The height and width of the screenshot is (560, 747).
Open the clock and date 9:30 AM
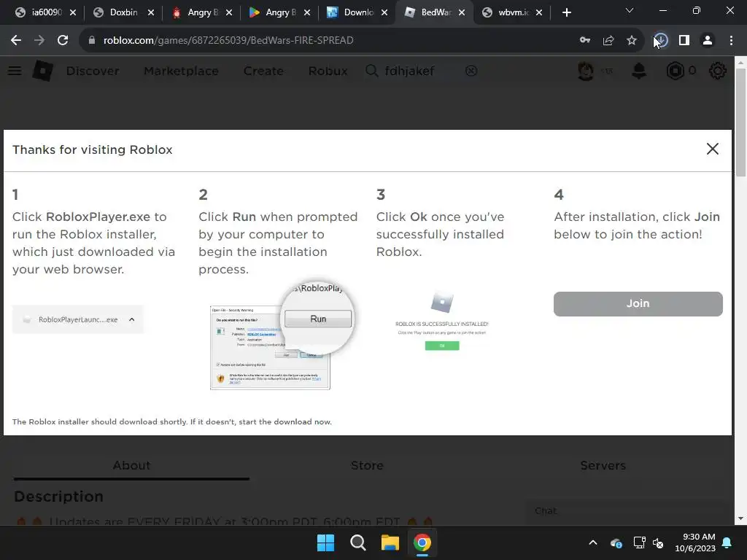point(695,542)
